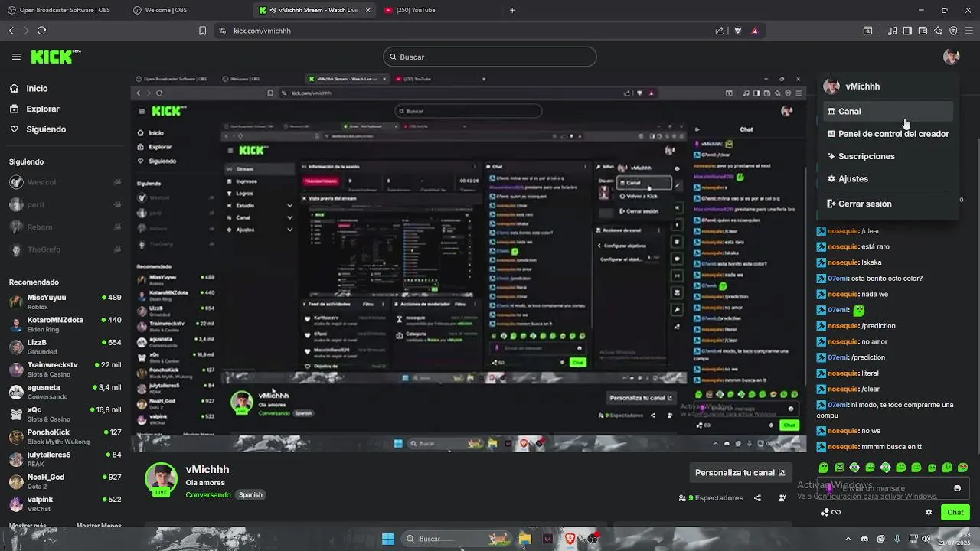Click the vMichhh streamer avatar with LIVE badge

pos(161,480)
